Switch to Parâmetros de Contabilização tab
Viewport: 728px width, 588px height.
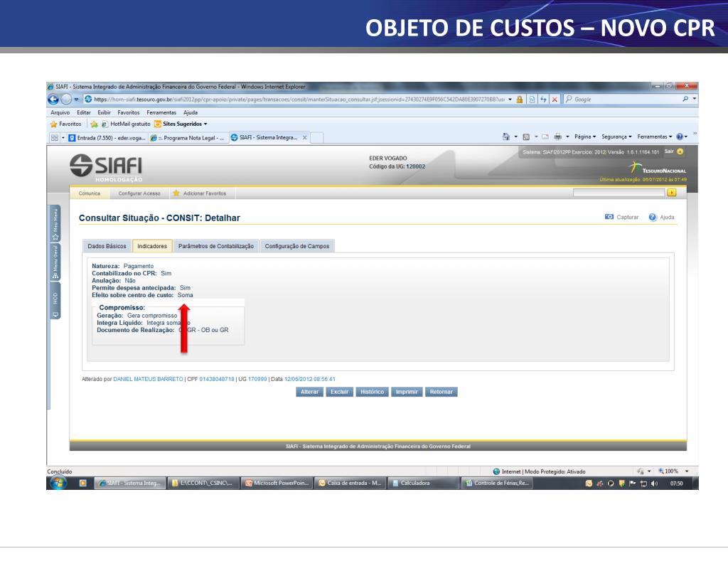click(216, 246)
